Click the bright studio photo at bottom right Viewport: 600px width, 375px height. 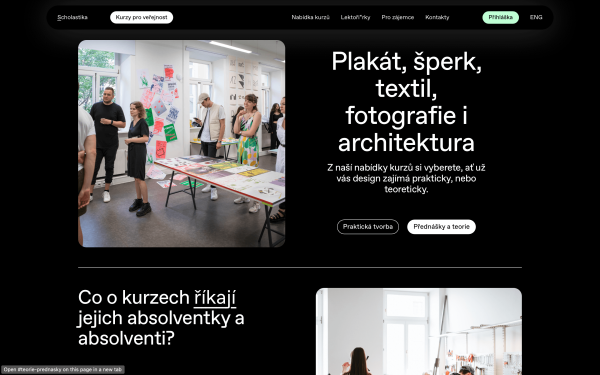(x=419, y=331)
